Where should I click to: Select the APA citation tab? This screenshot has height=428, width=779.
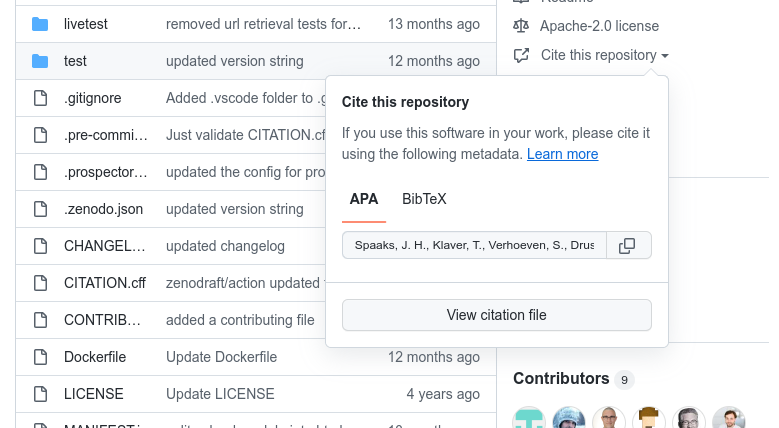pos(364,199)
